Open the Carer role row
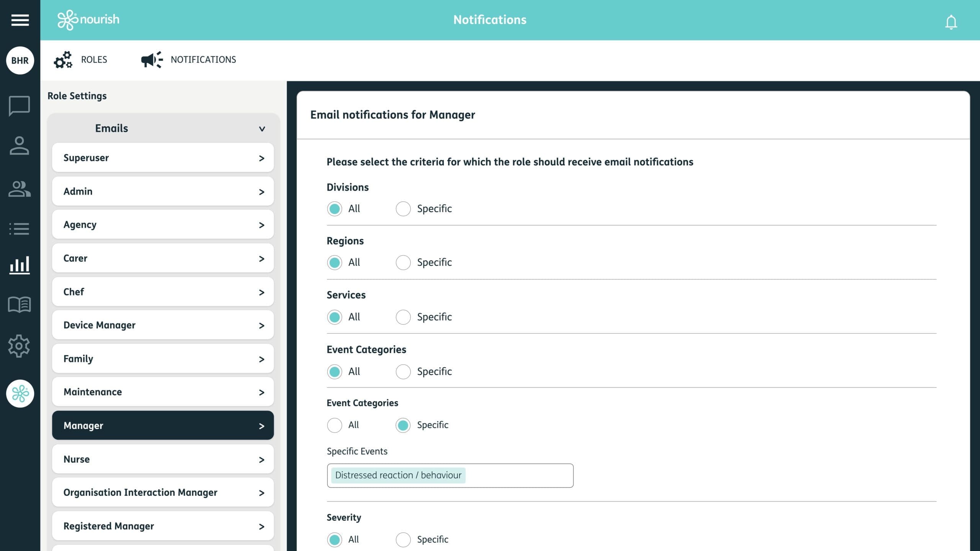This screenshot has width=980, height=551. click(x=163, y=258)
